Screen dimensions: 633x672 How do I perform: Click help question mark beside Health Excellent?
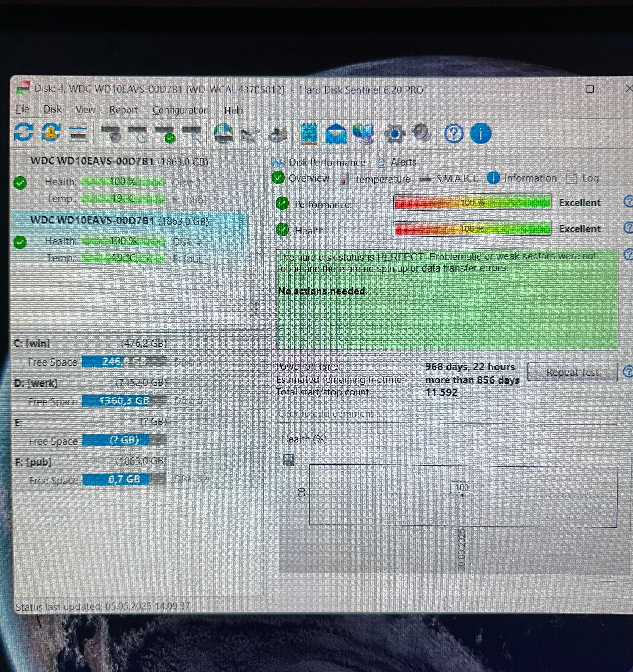pyautogui.click(x=628, y=228)
